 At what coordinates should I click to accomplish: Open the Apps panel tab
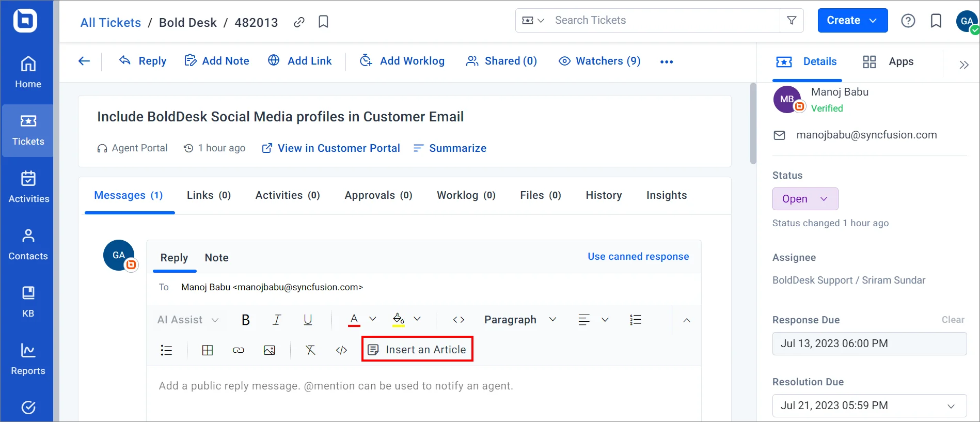[x=888, y=62]
